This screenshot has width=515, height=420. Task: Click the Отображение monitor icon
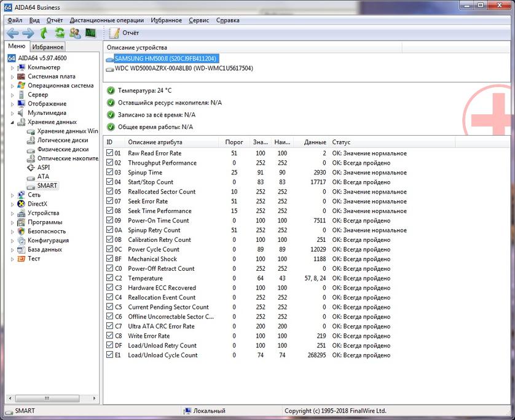(x=22, y=104)
